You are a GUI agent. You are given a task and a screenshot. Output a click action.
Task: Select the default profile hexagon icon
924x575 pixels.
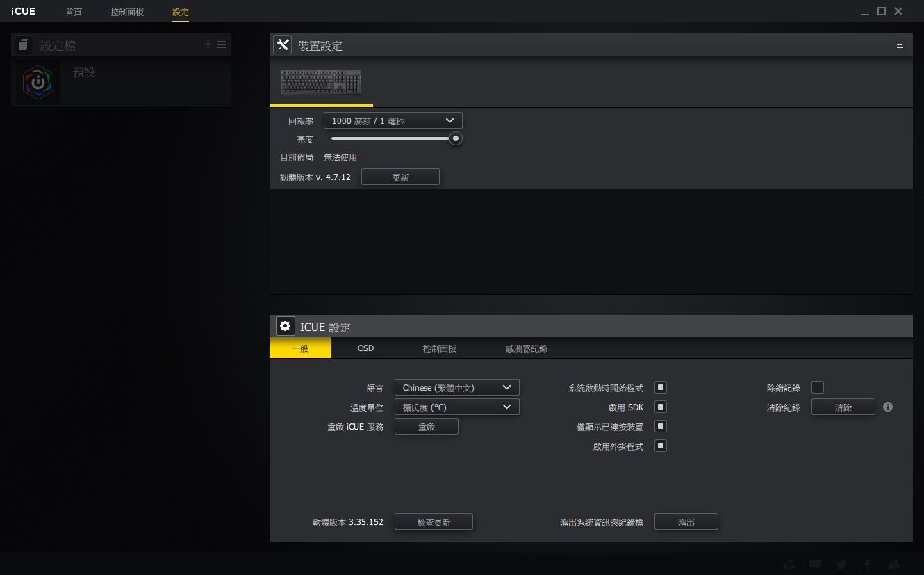39,83
